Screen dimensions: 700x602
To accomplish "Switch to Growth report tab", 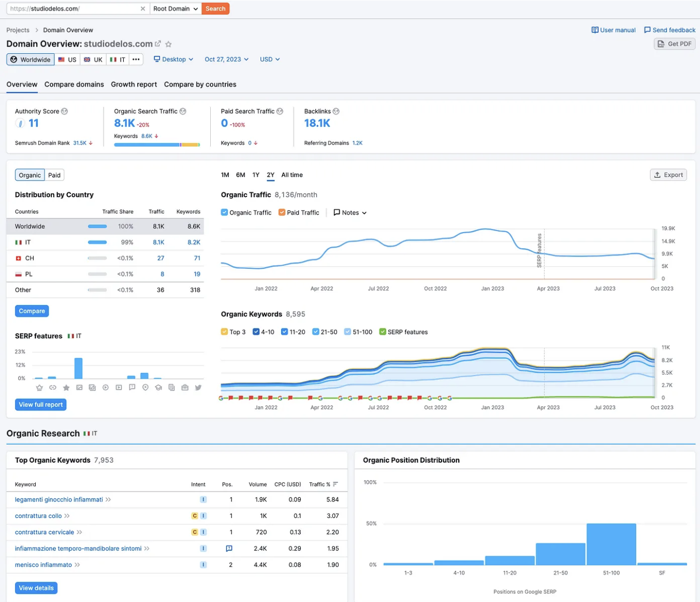I will coord(134,84).
